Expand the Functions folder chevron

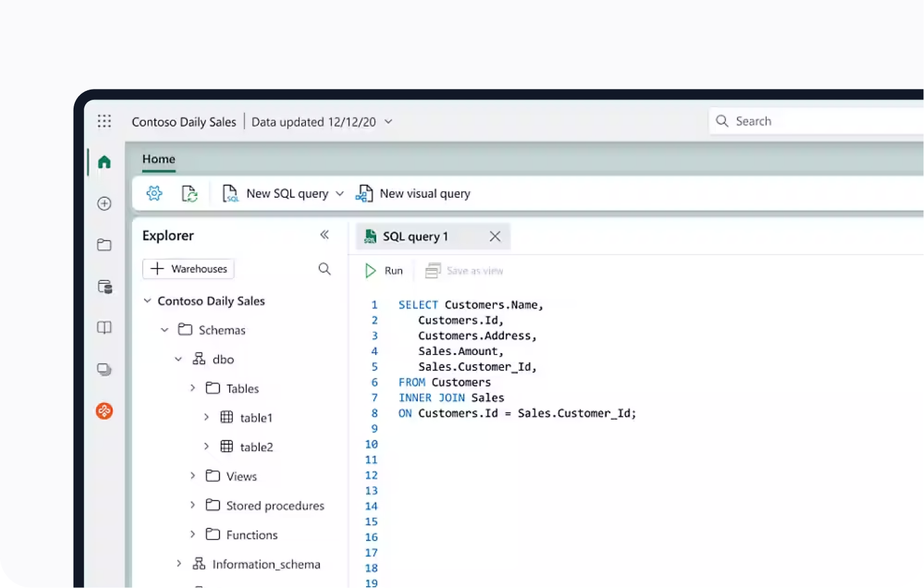pos(193,534)
